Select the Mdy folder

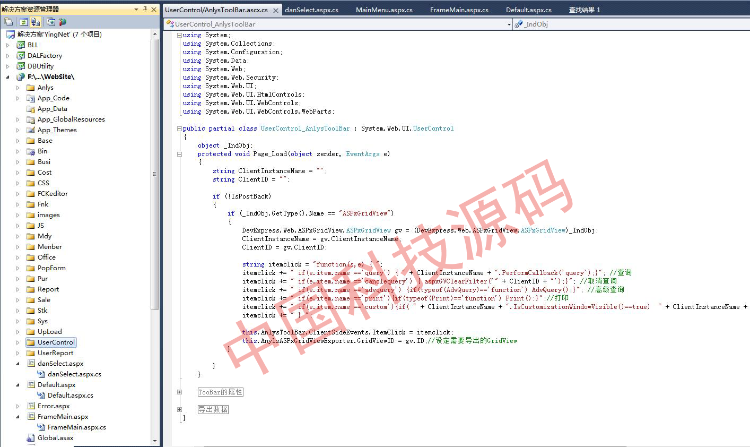tap(44, 236)
